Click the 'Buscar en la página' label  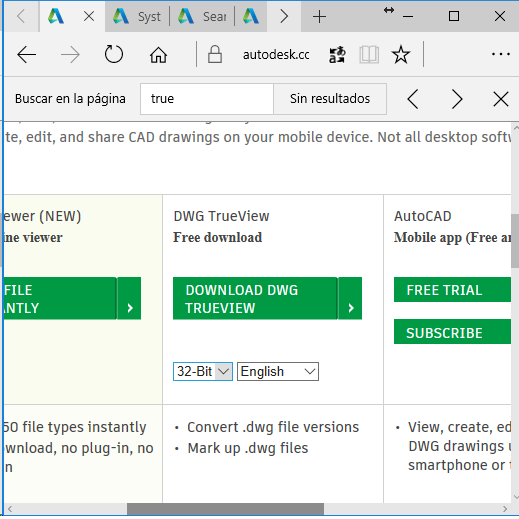[70, 99]
